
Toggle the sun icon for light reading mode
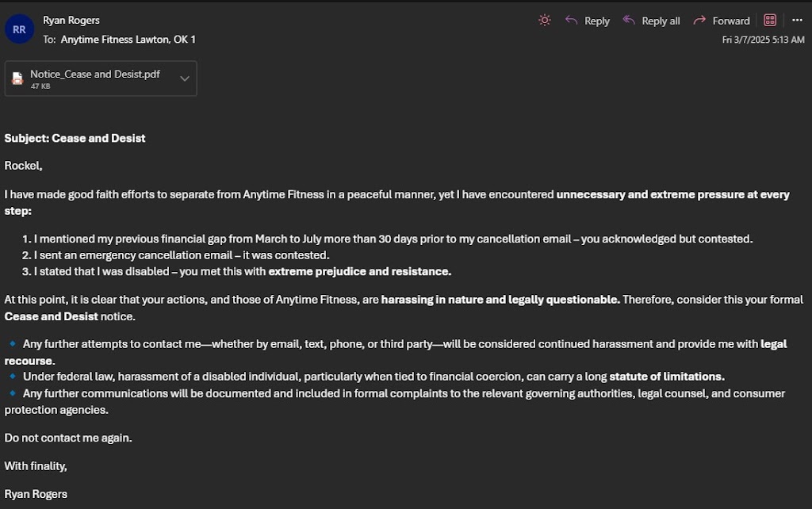[x=544, y=21]
